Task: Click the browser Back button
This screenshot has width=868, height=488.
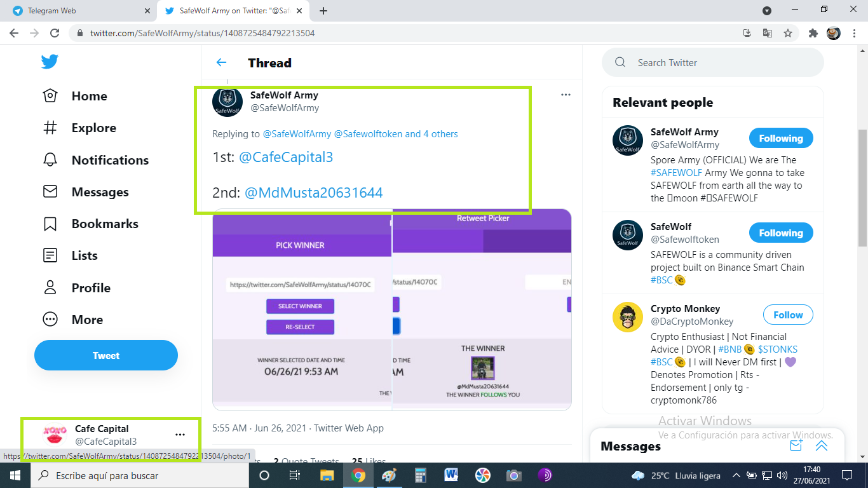Action: [15, 33]
